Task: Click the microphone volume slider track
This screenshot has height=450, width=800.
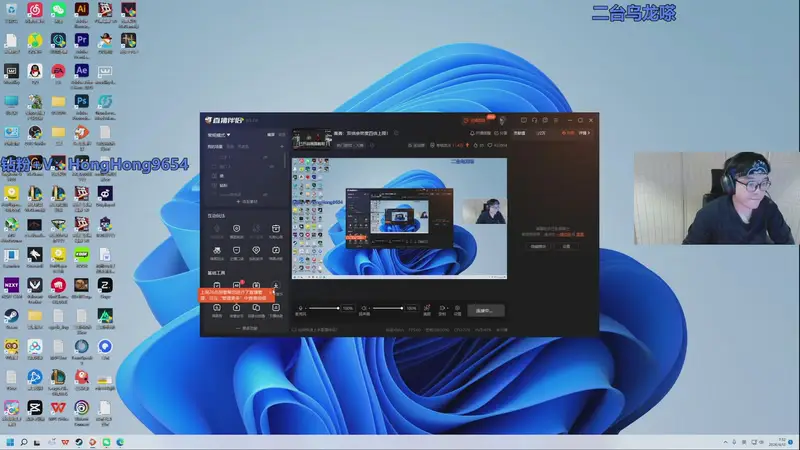Action: 325,308
